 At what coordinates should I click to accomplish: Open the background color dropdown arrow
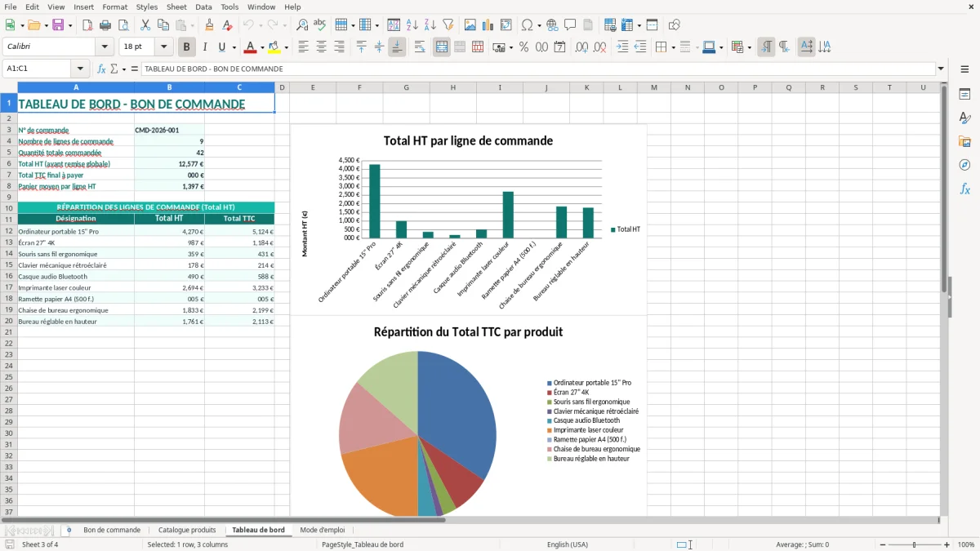point(286,47)
